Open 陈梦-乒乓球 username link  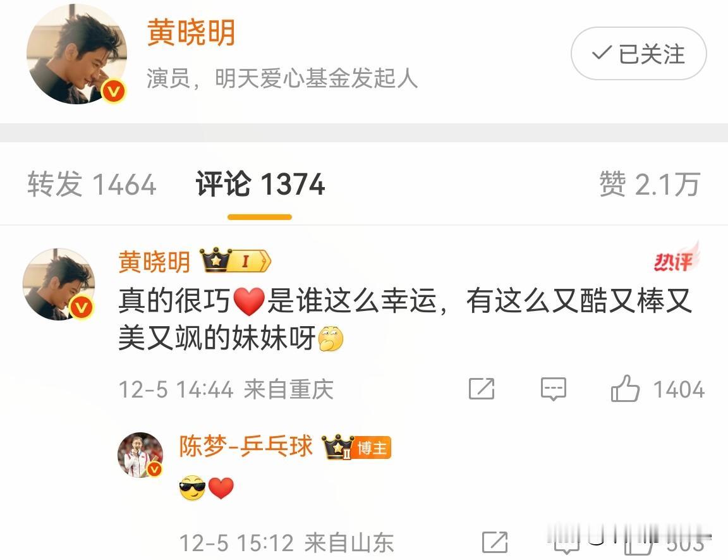point(246,446)
